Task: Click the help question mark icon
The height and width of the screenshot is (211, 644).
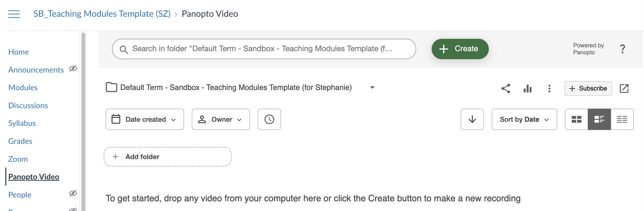Action: [x=622, y=49]
